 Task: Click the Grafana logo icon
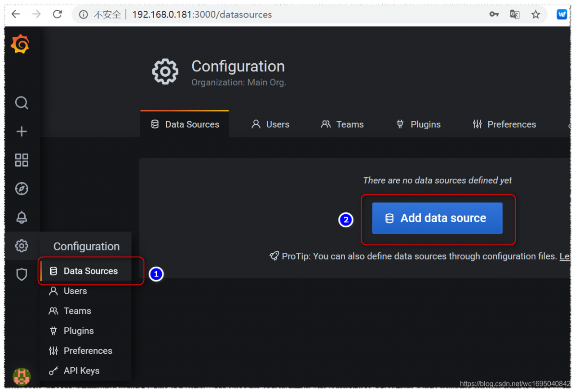[x=20, y=45]
